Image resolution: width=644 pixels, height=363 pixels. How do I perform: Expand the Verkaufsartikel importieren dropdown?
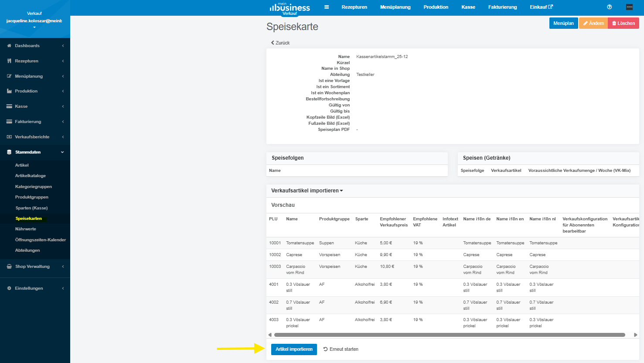[307, 191]
